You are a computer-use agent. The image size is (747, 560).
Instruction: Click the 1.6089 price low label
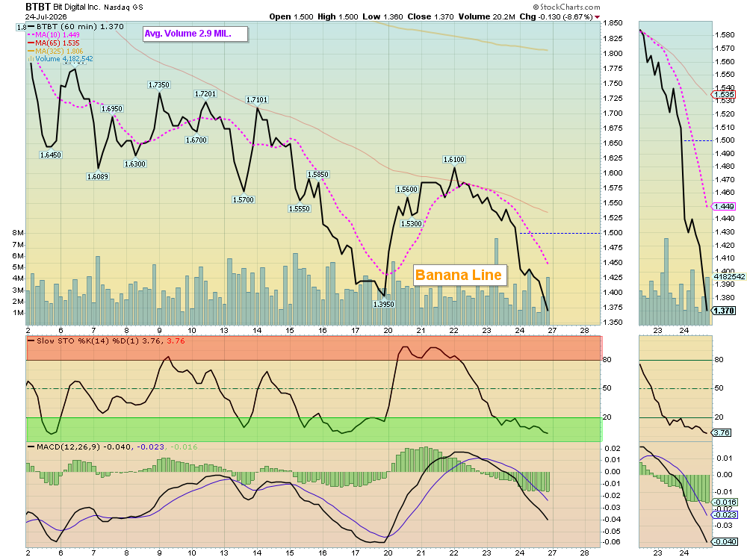tap(98, 177)
